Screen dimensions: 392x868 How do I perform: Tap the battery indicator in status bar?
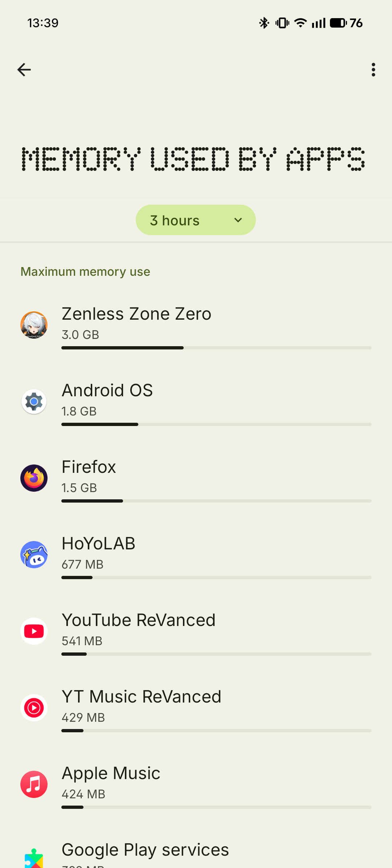338,23
